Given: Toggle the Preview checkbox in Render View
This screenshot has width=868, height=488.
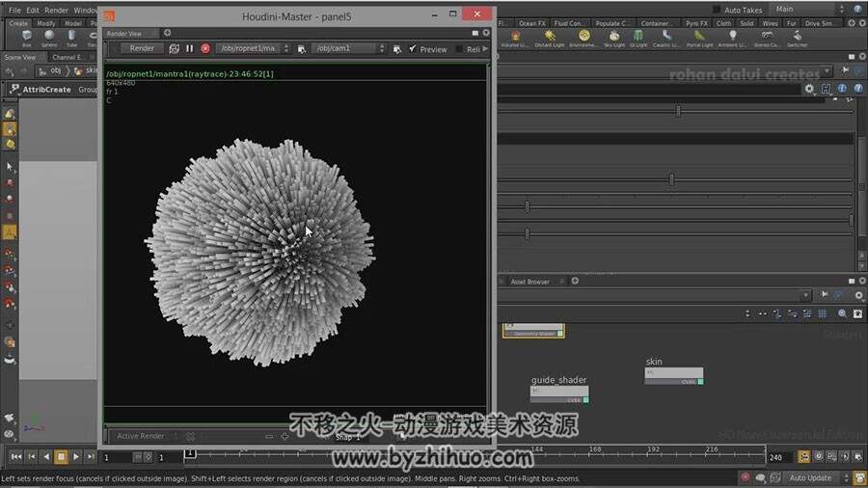Looking at the screenshot, I should point(413,48).
